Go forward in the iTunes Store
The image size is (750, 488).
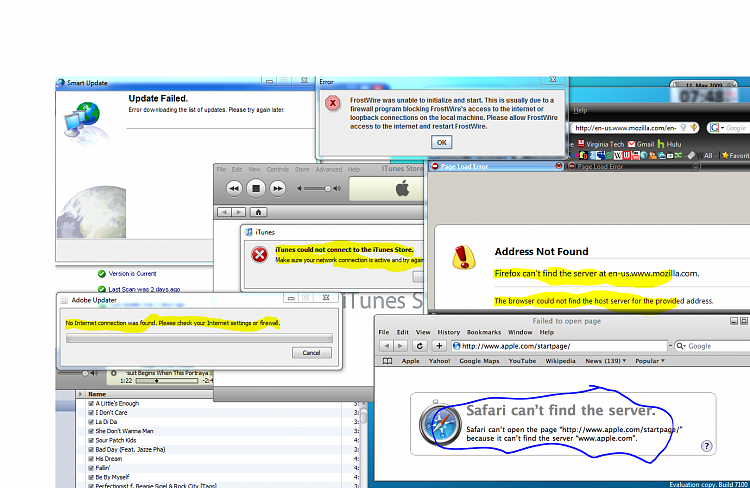tap(238, 212)
